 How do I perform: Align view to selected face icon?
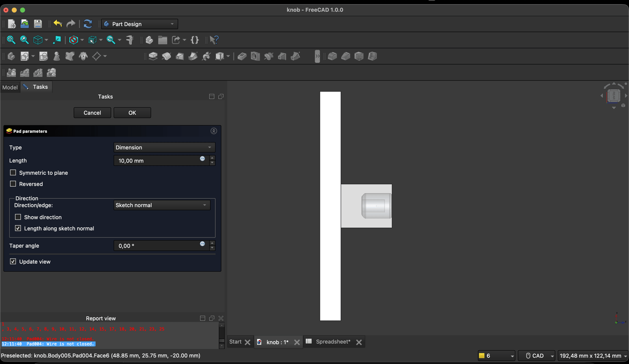point(57,40)
